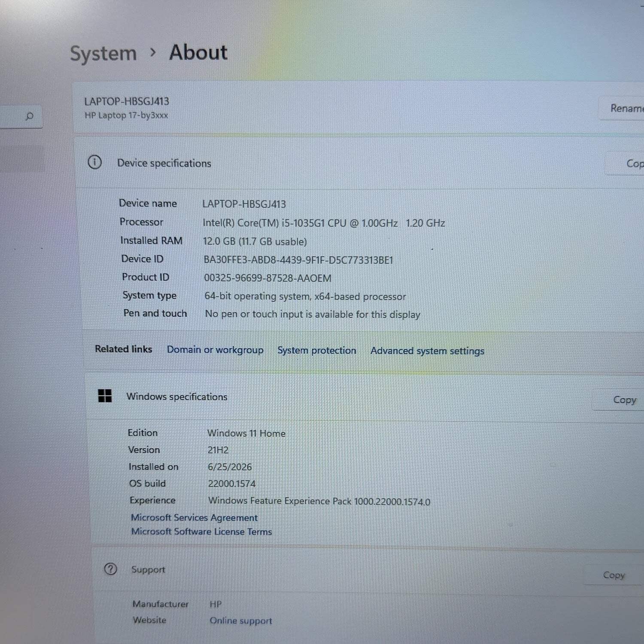
Task: Select the processor value i5-1035G1
Action: pyautogui.click(x=324, y=223)
